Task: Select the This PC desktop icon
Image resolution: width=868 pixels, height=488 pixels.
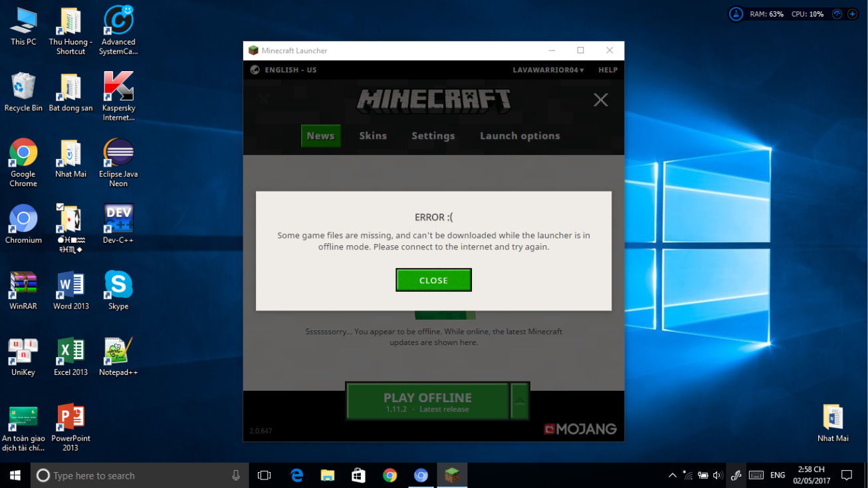Action: pyautogui.click(x=23, y=27)
